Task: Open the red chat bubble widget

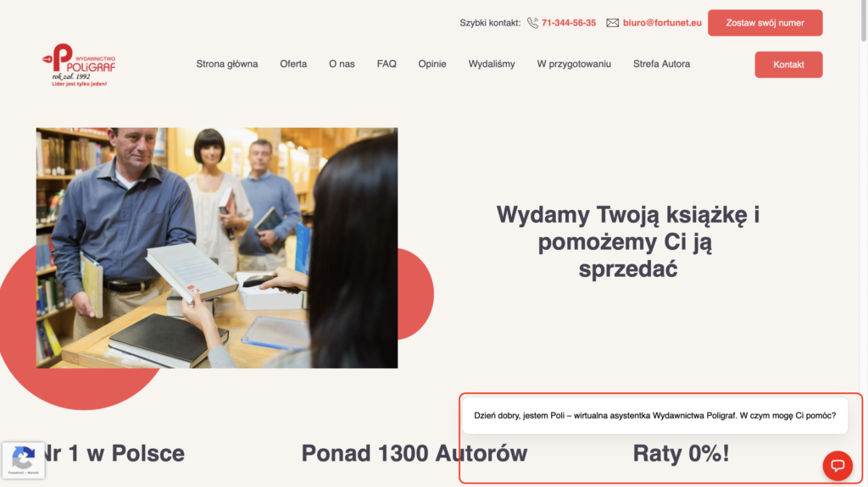Action: pos(837,466)
